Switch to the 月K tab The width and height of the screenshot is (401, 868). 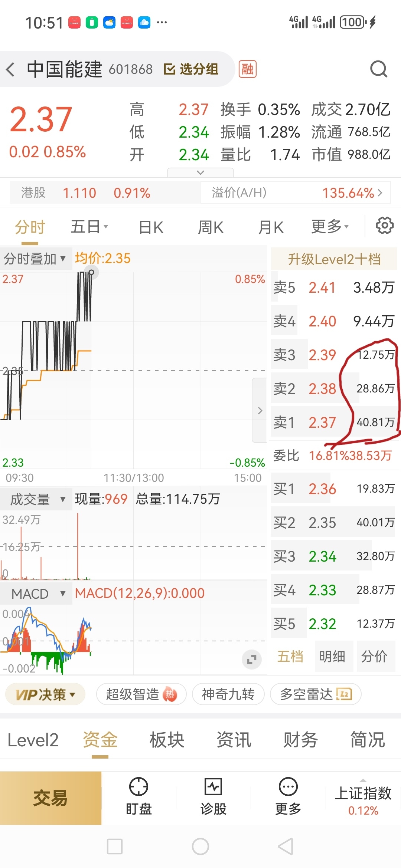pyautogui.click(x=271, y=227)
